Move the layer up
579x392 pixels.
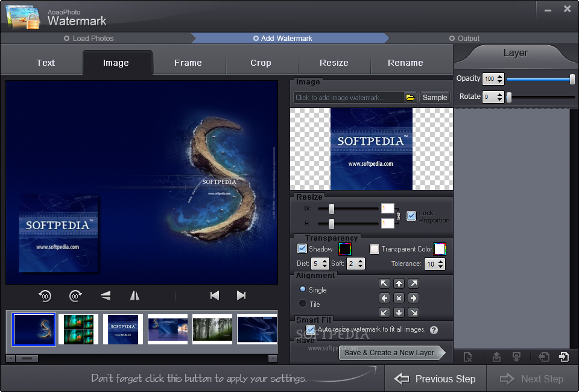[x=496, y=357]
